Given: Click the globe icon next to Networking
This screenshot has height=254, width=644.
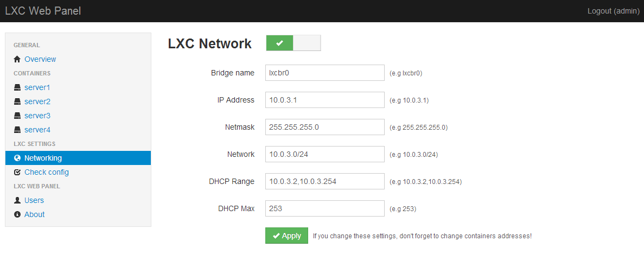Looking at the screenshot, I should [x=17, y=158].
